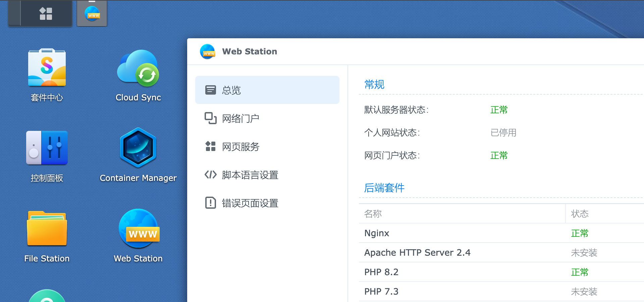Image resolution: width=644 pixels, height=302 pixels.
Task: Open the 脚本语言设置 settings page
Action: [249, 175]
